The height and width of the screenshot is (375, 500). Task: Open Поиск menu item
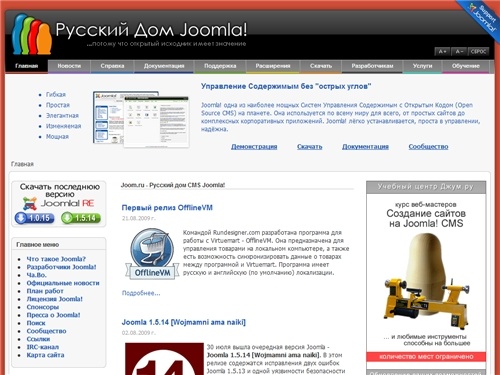point(36,323)
